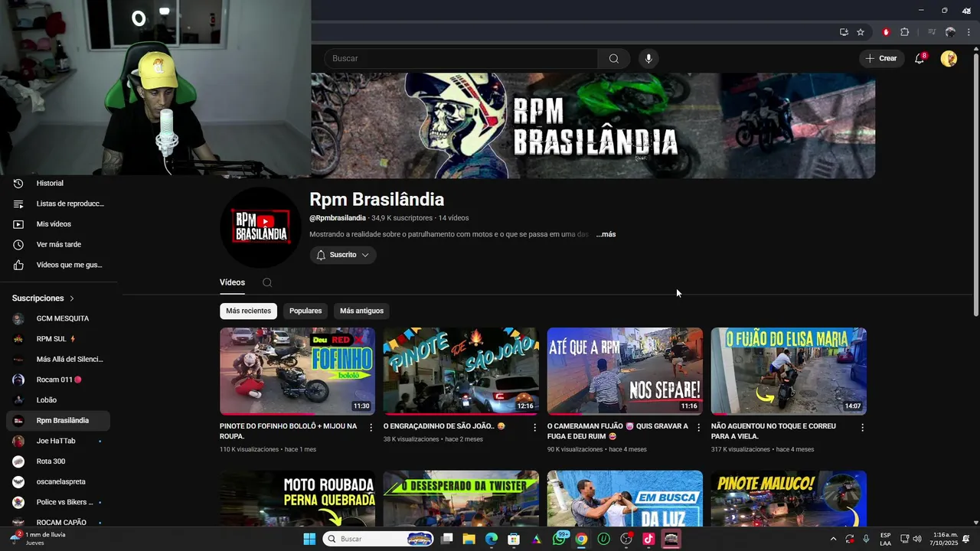
Task: Show hidden system tray icons
Action: (x=834, y=539)
